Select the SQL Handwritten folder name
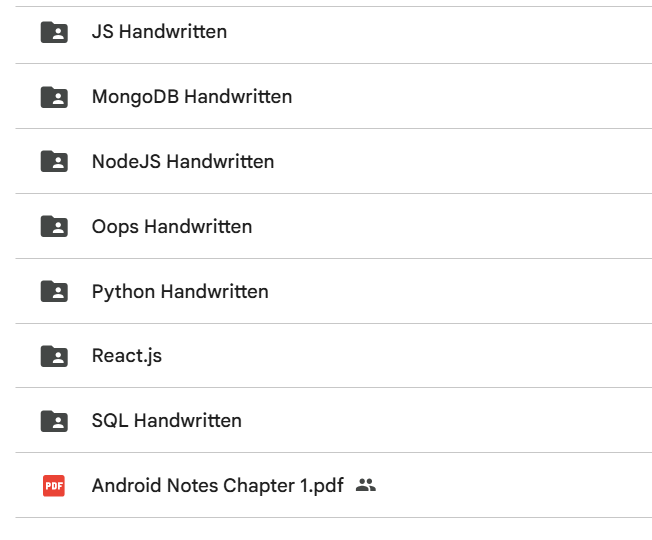The image size is (652, 540). pos(167,421)
